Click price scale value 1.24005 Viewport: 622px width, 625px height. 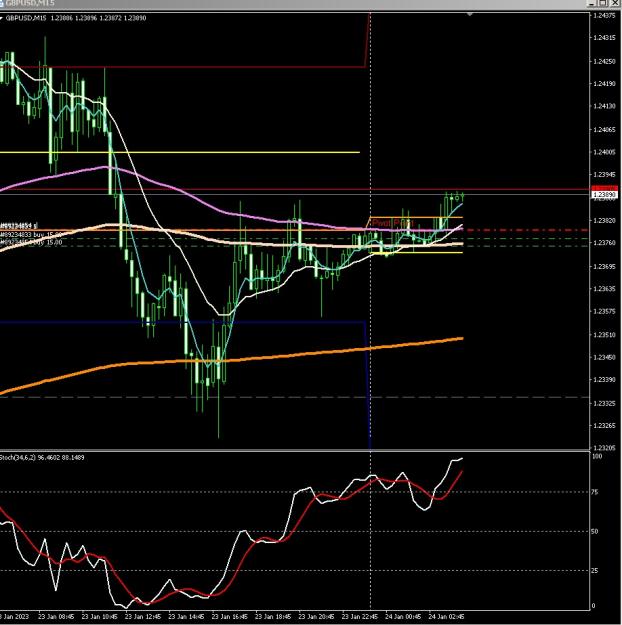pyautogui.click(x=604, y=152)
